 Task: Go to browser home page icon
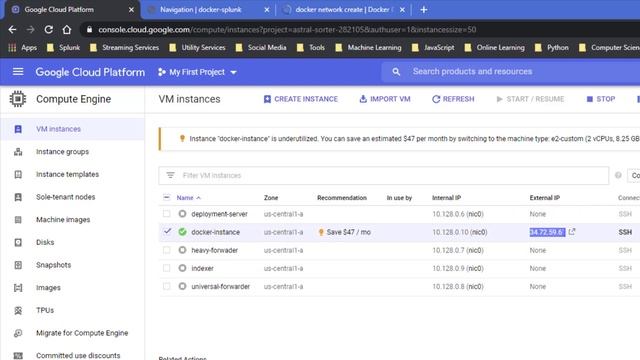(x=67, y=29)
